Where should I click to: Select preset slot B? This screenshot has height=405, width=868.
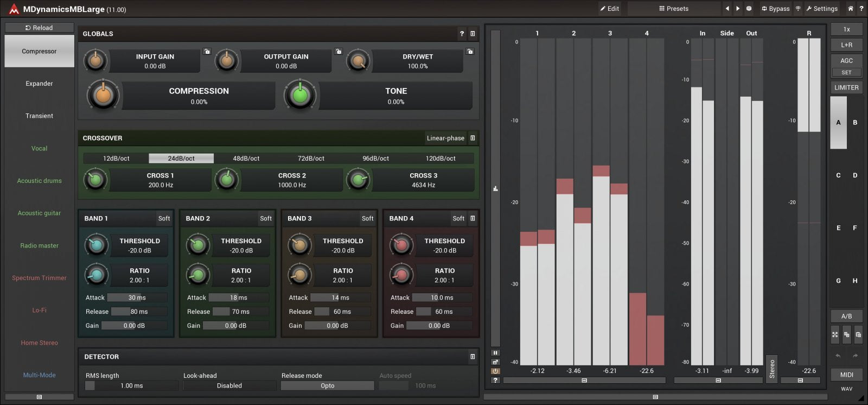pyautogui.click(x=855, y=123)
